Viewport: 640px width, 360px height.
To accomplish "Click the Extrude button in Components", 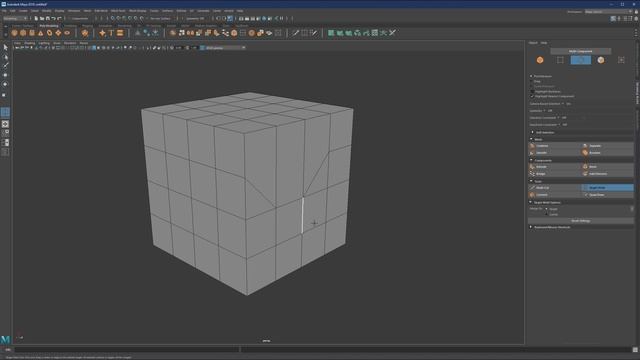I will tap(554, 167).
